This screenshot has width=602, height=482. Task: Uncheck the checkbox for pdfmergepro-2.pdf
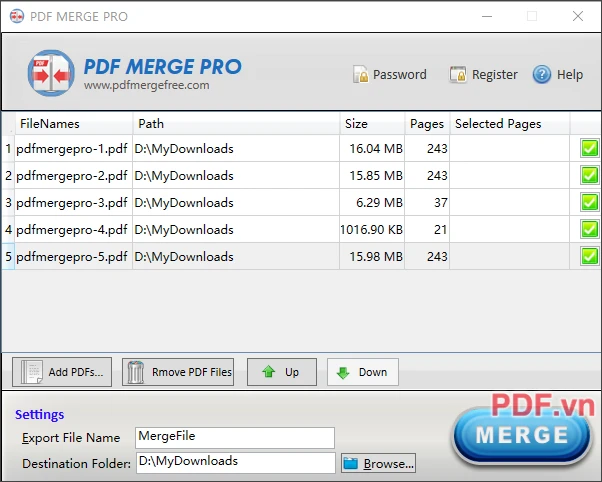589,175
